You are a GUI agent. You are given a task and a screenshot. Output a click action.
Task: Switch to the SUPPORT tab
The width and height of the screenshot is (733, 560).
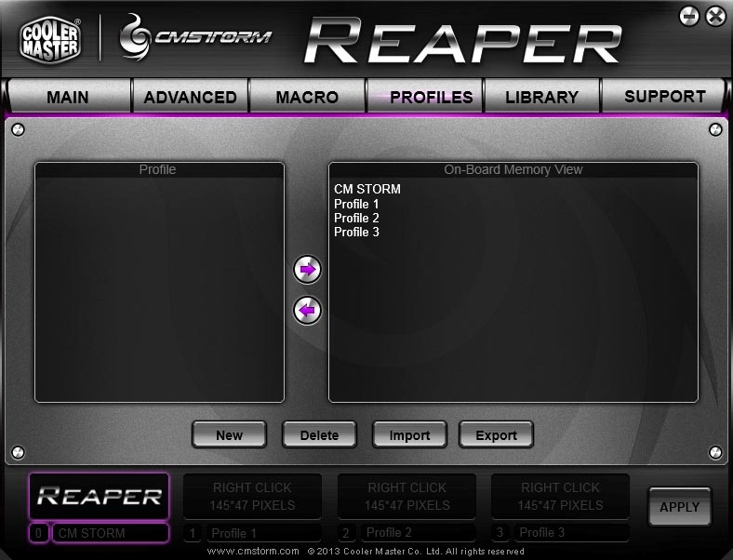tap(663, 97)
